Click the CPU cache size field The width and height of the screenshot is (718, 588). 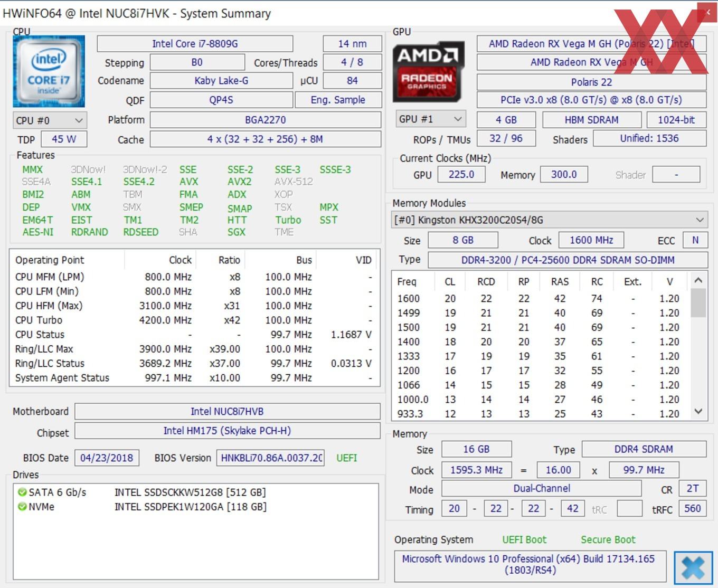(266, 139)
